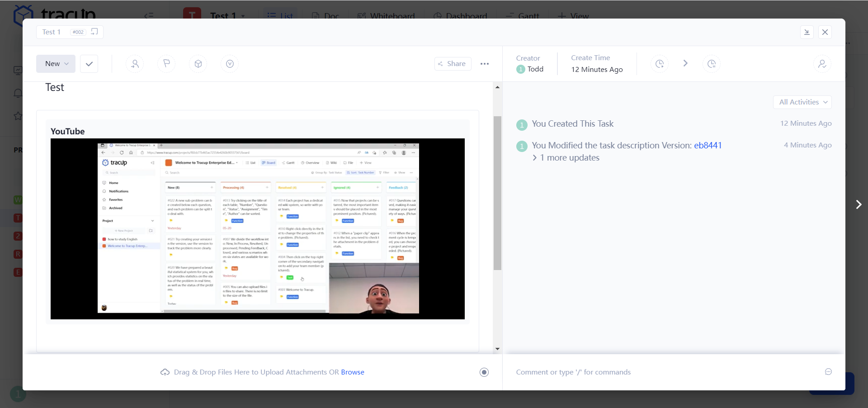Open the All Activities filter dropdown
This screenshot has width=868, height=408.
point(802,102)
